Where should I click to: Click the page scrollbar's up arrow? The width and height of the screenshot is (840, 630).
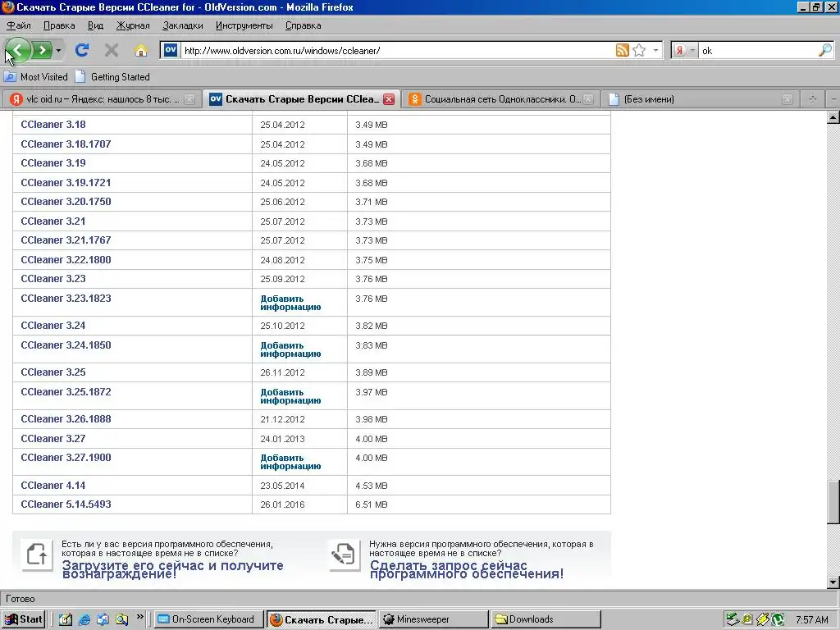tap(833, 117)
